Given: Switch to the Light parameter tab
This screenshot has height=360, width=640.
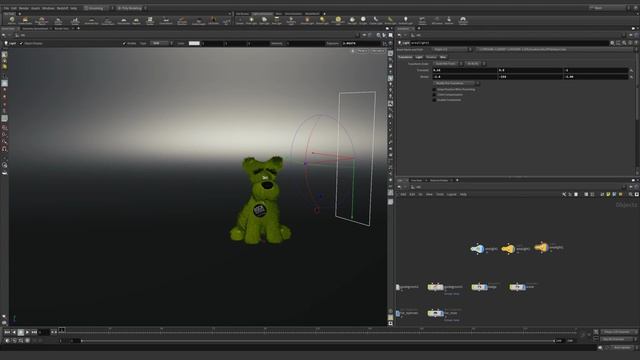Looking at the screenshot, I should coord(419,57).
